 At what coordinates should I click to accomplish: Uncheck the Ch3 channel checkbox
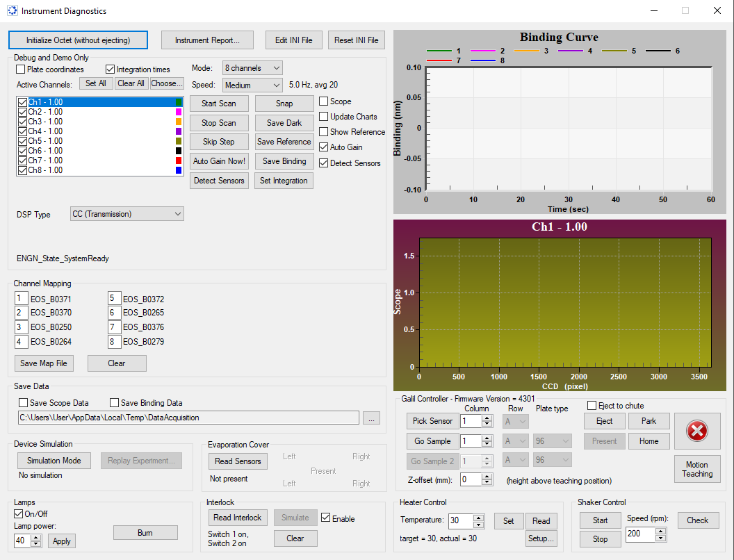tap(22, 122)
